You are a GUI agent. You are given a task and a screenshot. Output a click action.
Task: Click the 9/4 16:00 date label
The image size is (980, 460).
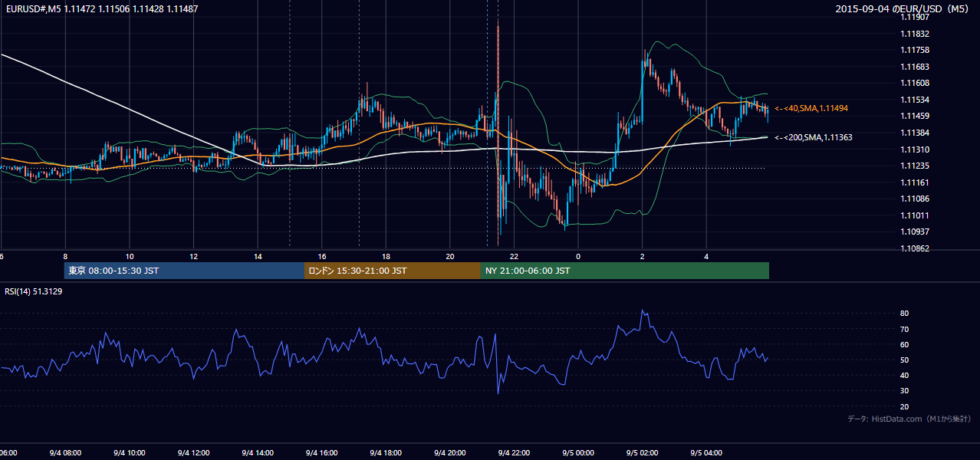[x=321, y=453]
